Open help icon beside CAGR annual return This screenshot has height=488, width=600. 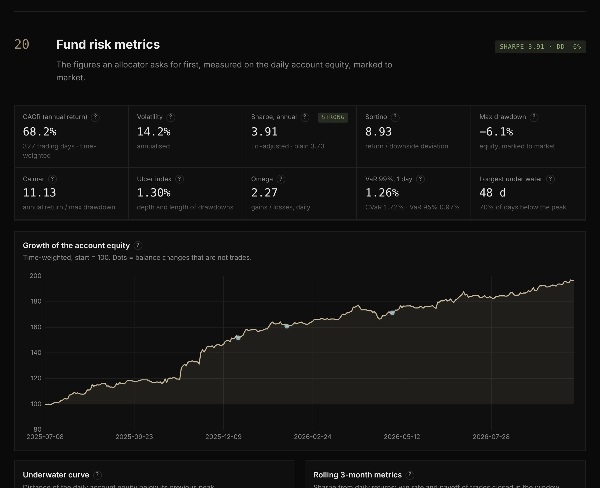pyautogui.click(x=95, y=117)
